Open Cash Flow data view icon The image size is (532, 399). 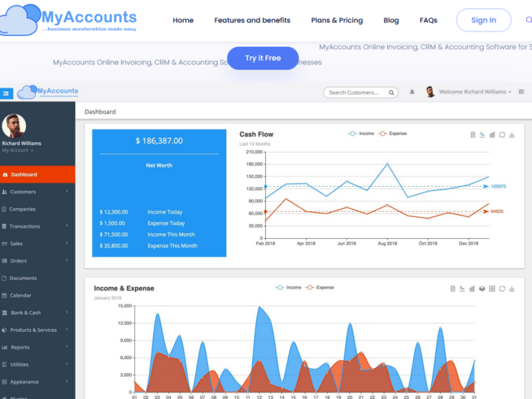tap(473, 135)
